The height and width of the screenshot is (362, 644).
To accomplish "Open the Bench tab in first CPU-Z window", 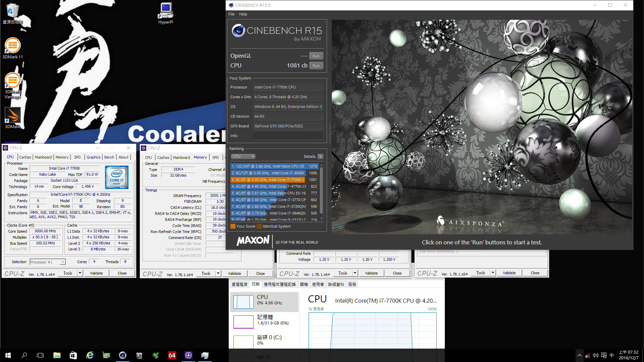I will 109,157.
